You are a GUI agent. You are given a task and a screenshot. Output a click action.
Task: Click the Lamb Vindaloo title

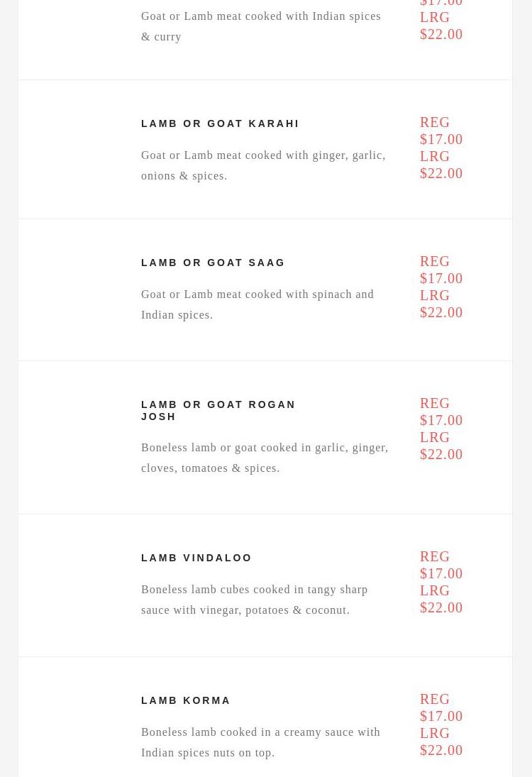click(x=196, y=558)
